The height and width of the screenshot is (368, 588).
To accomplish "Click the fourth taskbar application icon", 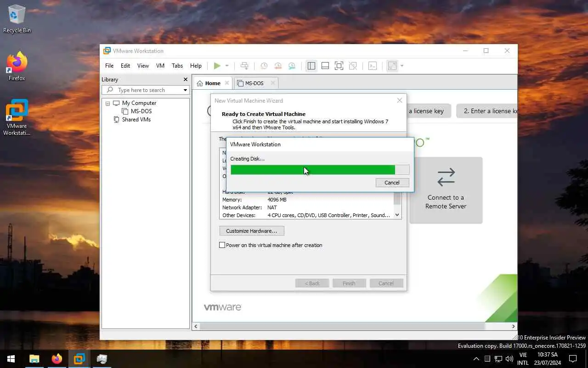I will coord(102,359).
